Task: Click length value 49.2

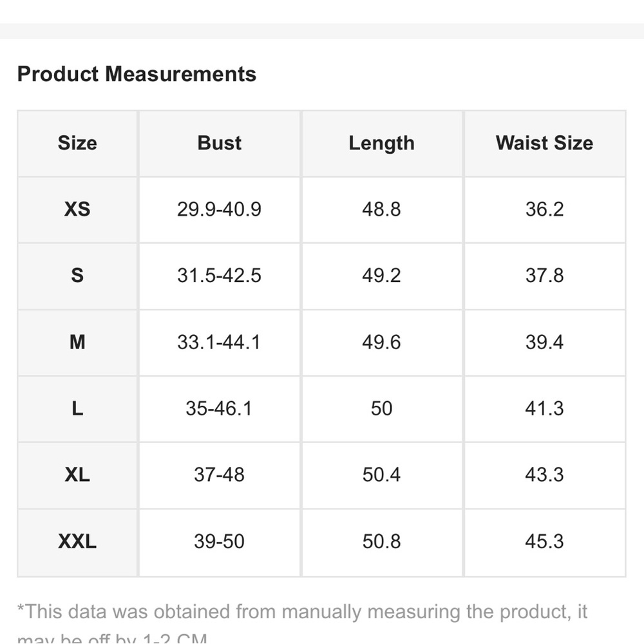Action: (x=381, y=276)
